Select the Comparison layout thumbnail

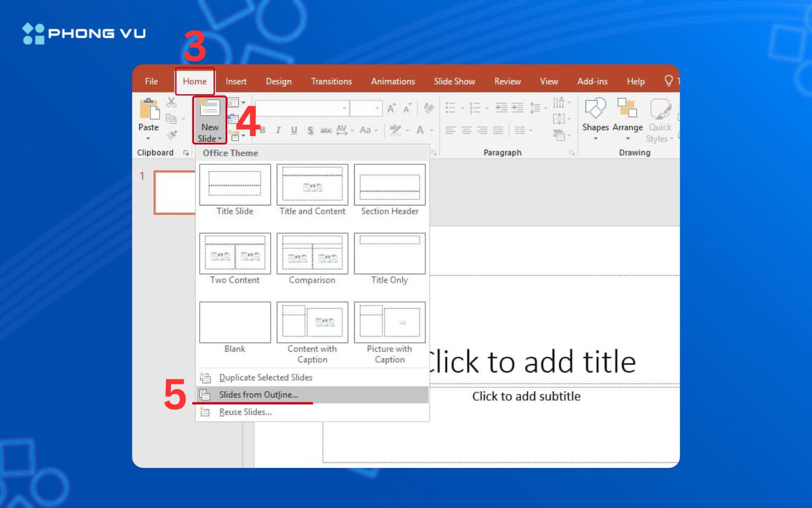[x=312, y=253]
